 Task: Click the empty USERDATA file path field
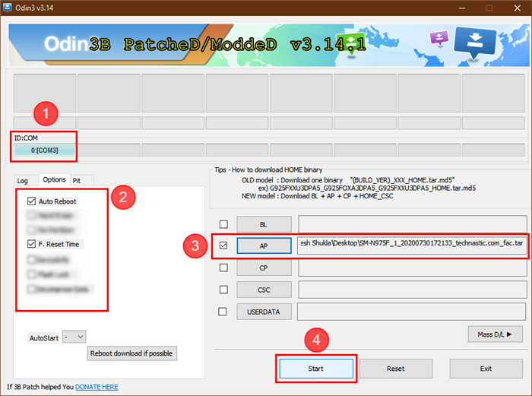(x=412, y=312)
